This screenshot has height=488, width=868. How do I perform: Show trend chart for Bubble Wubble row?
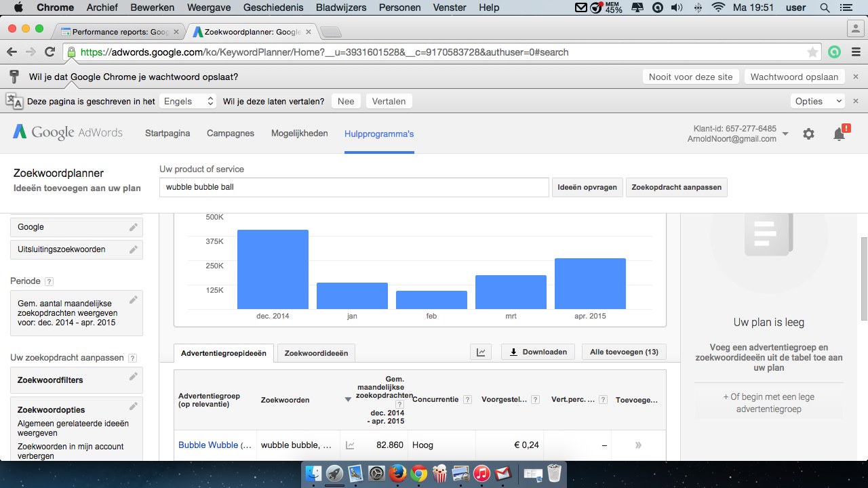pyautogui.click(x=350, y=445)
